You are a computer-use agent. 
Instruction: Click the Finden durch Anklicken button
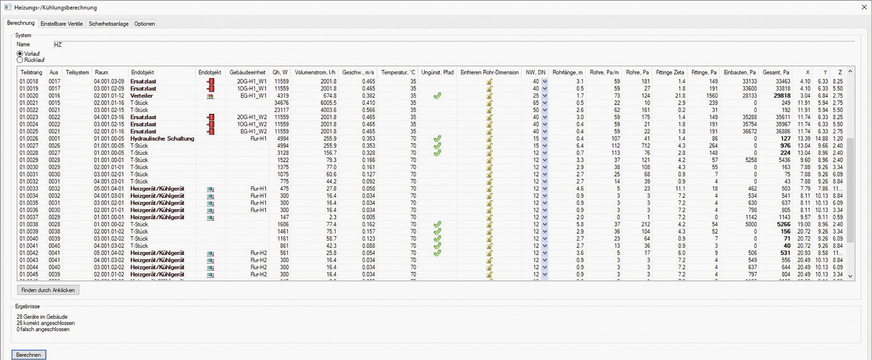click(x=49, y=290)
